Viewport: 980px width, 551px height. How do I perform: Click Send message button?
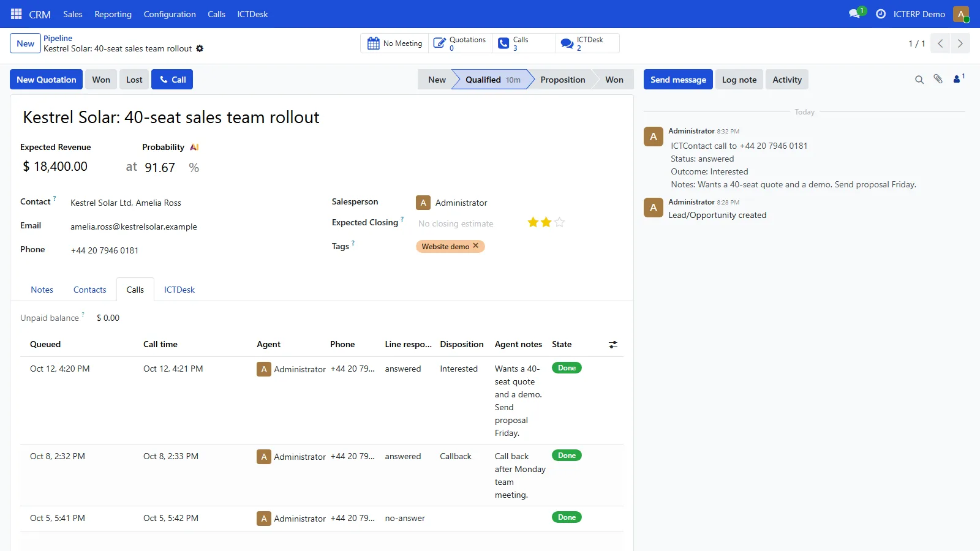pos(678,80)
